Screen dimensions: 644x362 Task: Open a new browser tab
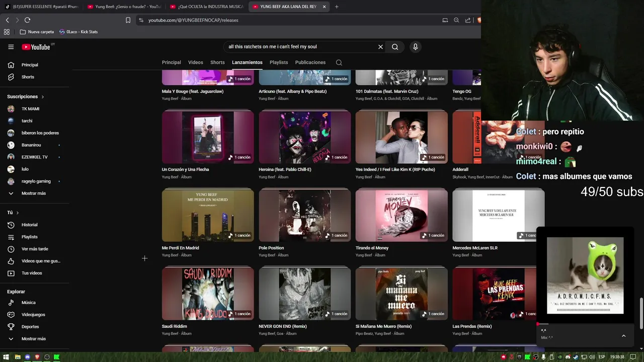337,7
